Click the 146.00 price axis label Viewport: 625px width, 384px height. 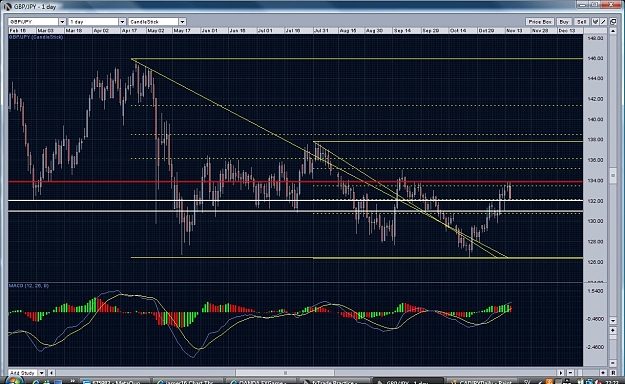(x=596, y=58)
